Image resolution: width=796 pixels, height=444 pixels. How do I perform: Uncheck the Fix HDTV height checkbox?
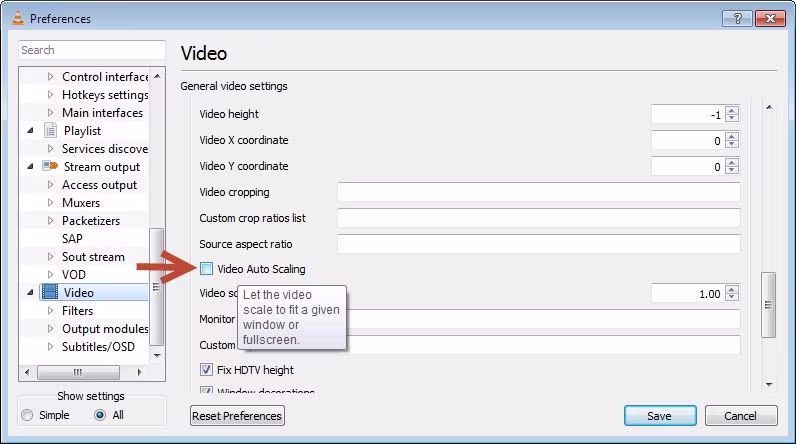[206, 369]
